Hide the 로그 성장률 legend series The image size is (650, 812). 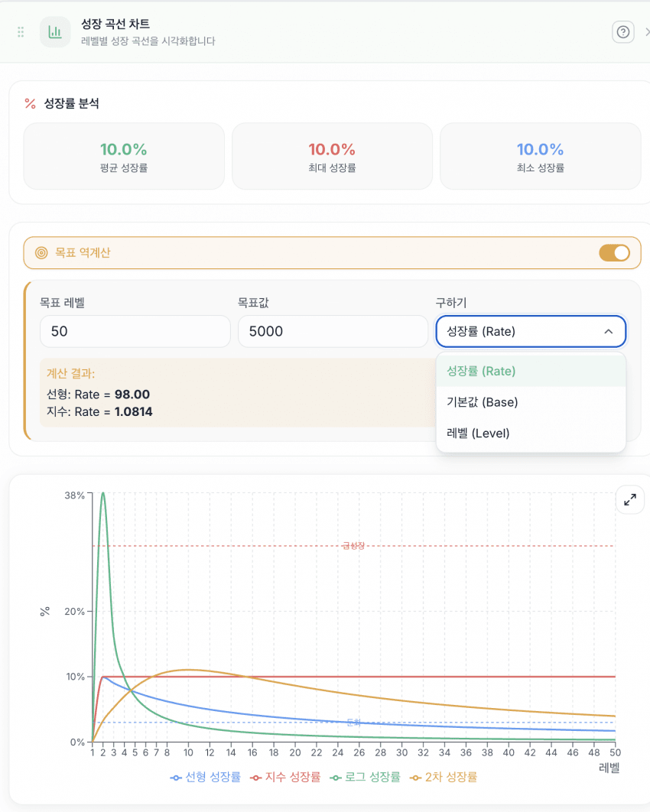(x=366, y=777)
